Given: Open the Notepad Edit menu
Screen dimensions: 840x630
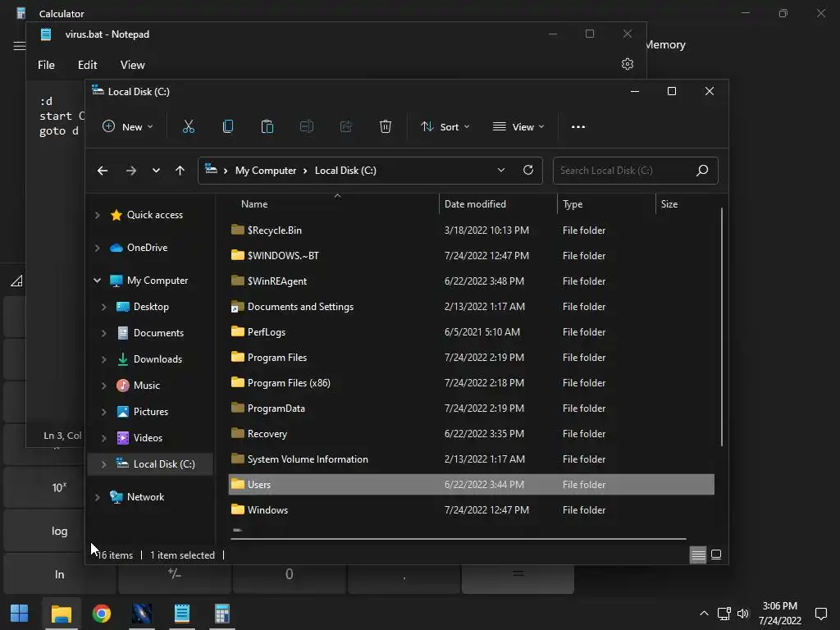Looking at the screenshot, I should (87, 65).
